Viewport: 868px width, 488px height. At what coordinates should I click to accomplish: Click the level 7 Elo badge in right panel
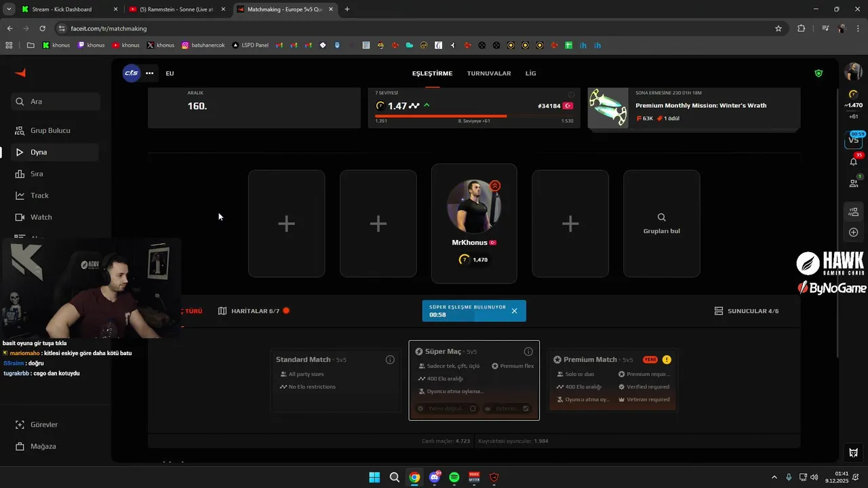(x=853, y=94)
